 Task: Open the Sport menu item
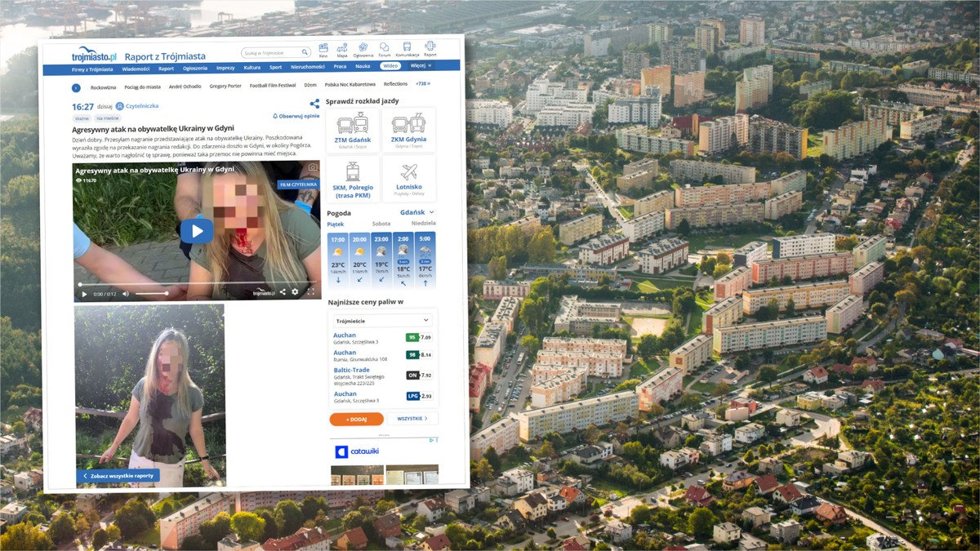[275, 67]
